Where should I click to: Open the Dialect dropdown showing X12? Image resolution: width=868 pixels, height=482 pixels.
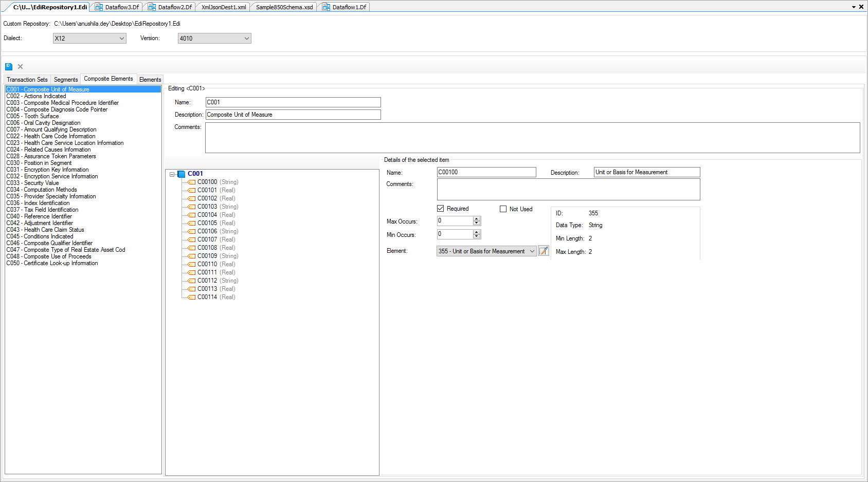(x=89, y=39)
